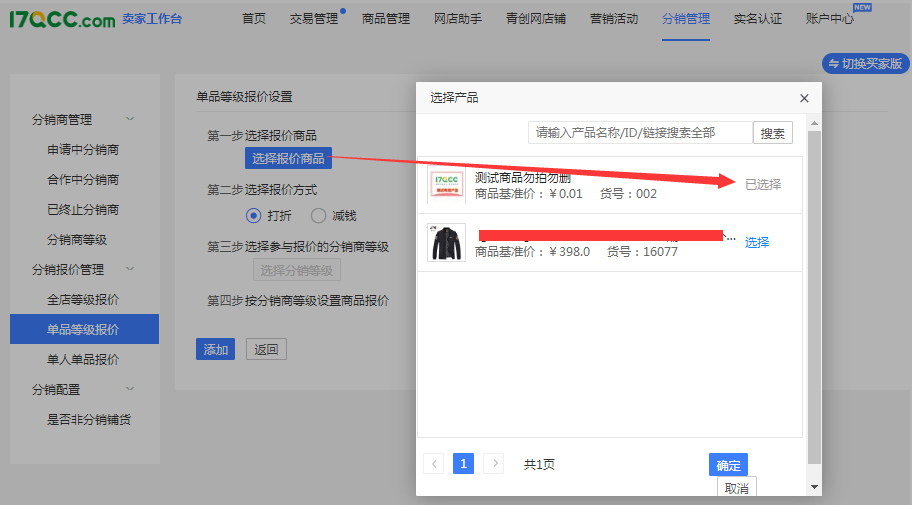This screenshot has height=505, width=912.
Task: Open the 网店助手 menu
Action: pos(458,19)
